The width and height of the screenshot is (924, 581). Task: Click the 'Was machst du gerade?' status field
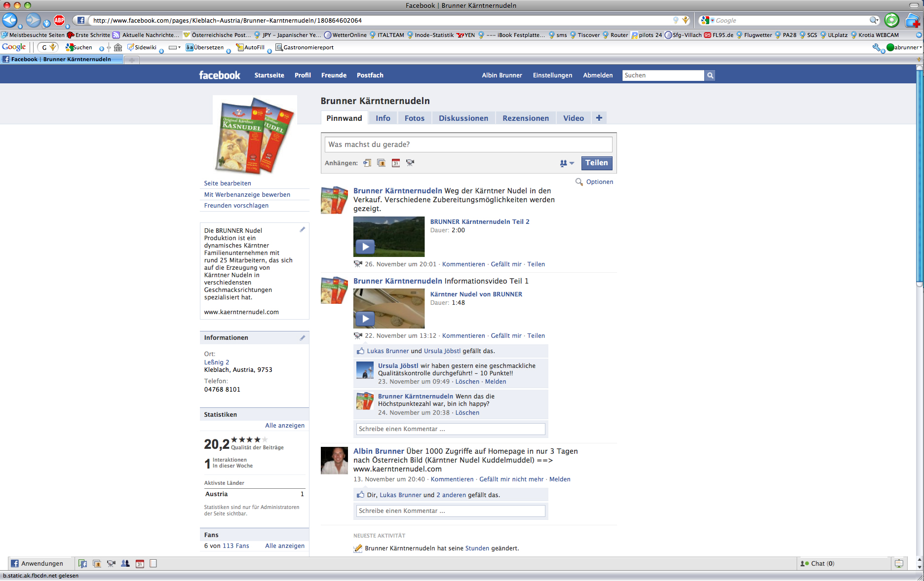tap(468, 145)
